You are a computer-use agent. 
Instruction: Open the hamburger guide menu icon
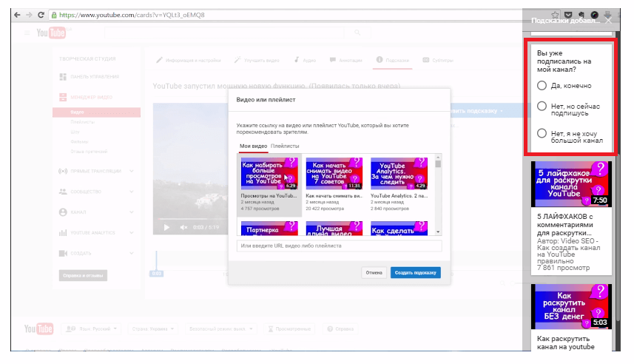tap(27, 33)
